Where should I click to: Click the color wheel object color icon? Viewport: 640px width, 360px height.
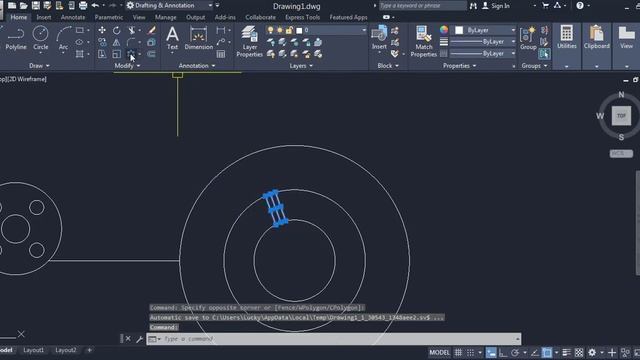pos(444,30)
